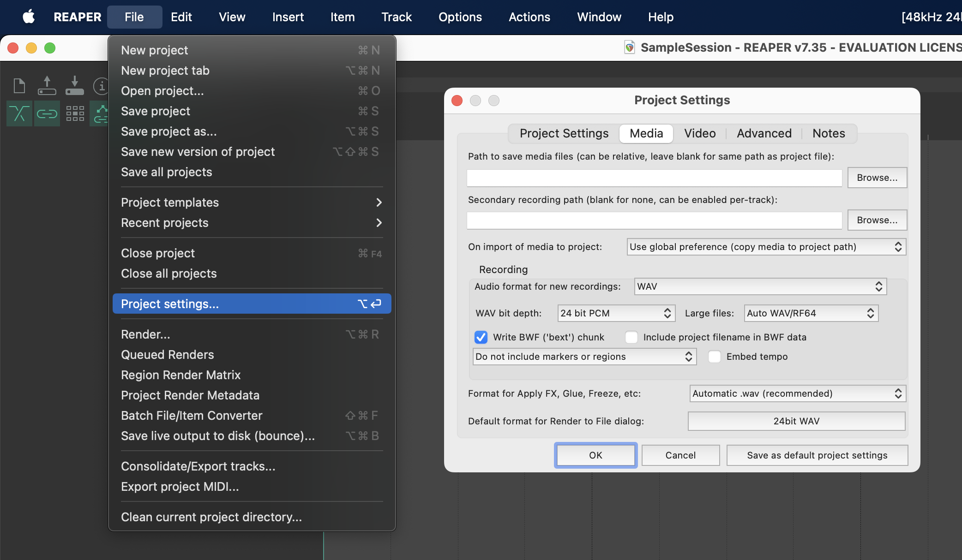Open the audio format for new recordings dropdown
Screen dimensions: 962x560
[x=760, y=286]
